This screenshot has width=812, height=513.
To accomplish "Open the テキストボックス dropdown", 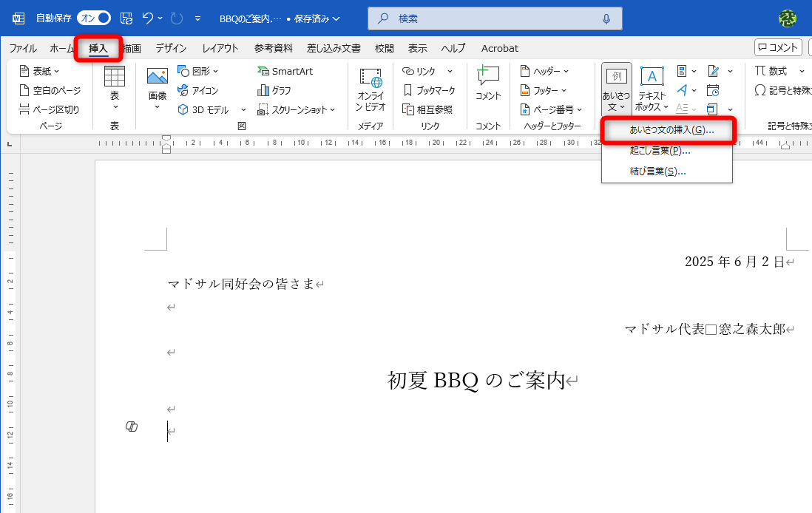I will 650,89.
